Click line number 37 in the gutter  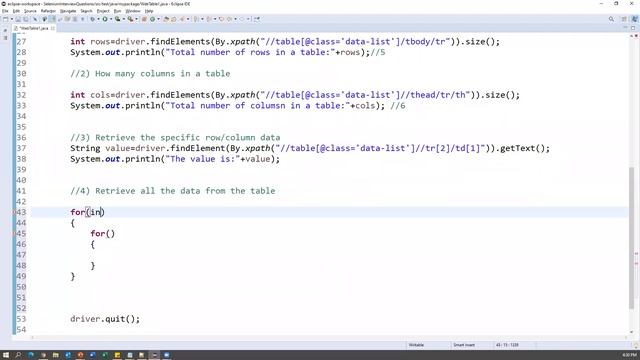(21, 148)
